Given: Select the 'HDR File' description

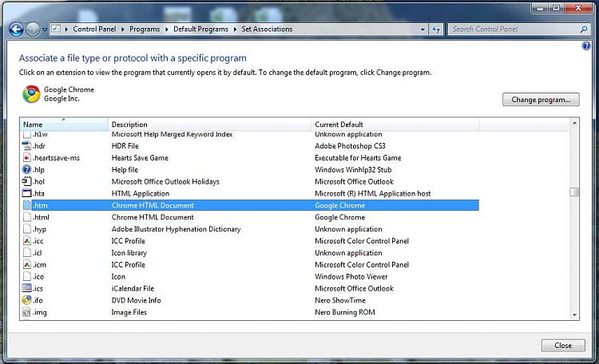Looking at the screenshot, I should 125,146.
